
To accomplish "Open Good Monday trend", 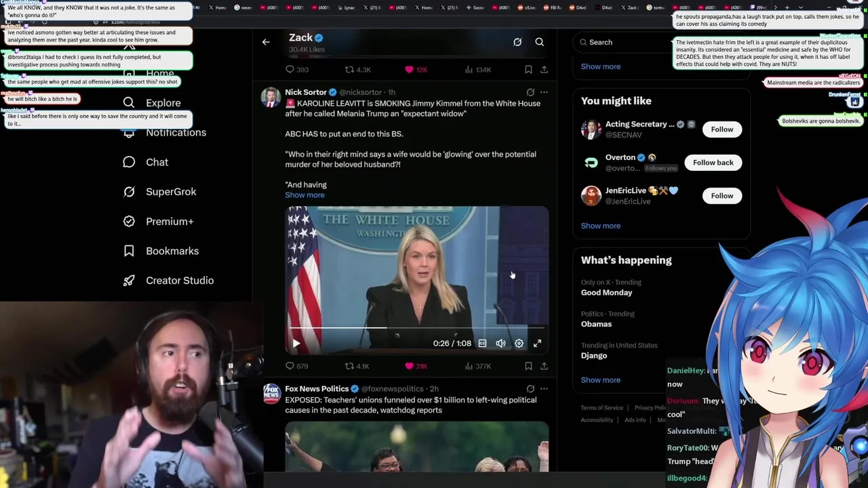I will (x=606, y=293).
